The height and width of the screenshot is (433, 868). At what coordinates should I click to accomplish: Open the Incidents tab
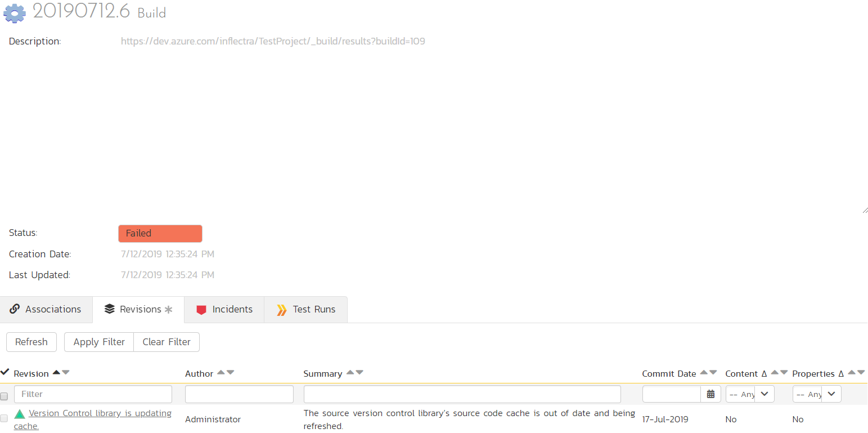coord(224,309)
